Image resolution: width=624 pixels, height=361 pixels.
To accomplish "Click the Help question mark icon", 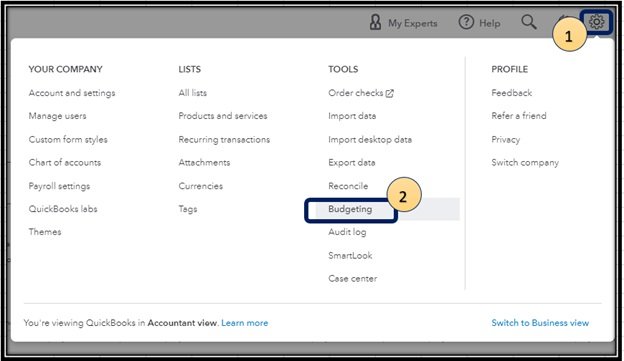I will pyautogui.click(x=466, y=22).
